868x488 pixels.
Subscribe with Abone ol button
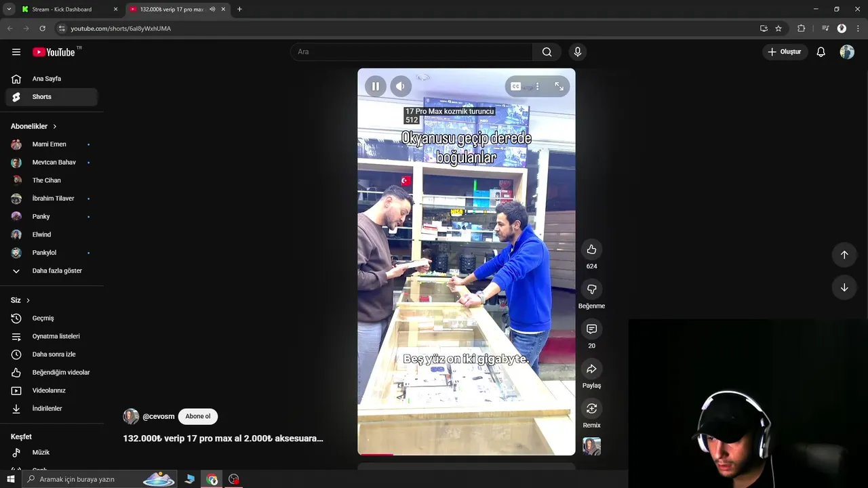(198, 417)
